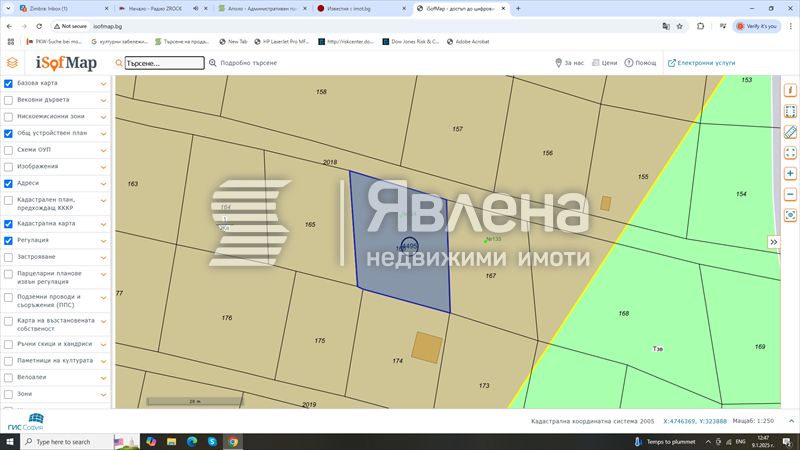Expand the Регулация layer chevron
Viewport: 800px width, 450px height.
click(104, 241)
